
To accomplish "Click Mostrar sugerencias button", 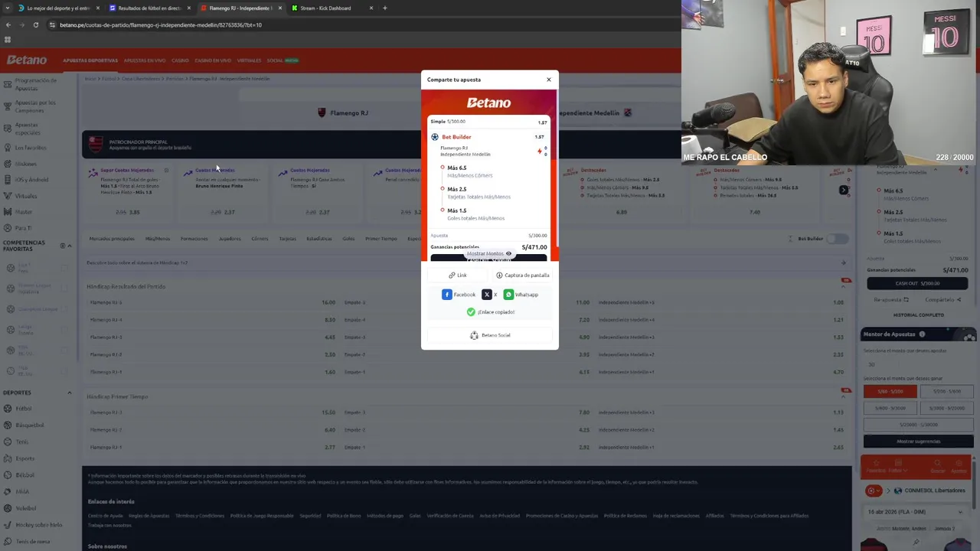I will [x=918, y=442].
